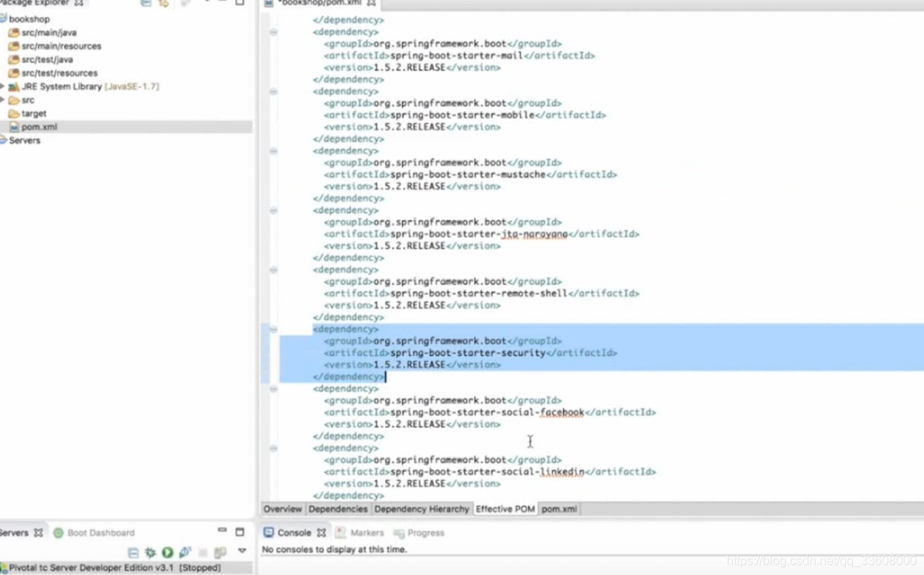Select the bookshop project
924x575 pixels.
(x=29, y=19)
